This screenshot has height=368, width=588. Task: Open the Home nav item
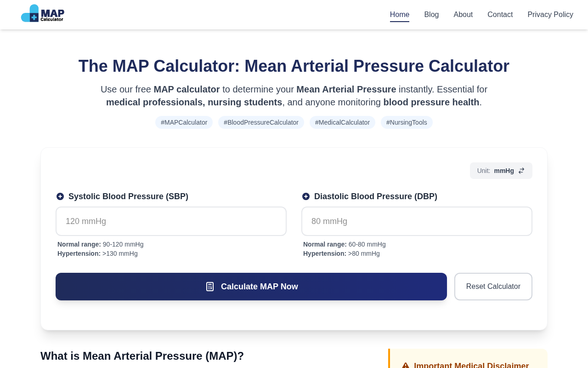click(x=400, y=15)
